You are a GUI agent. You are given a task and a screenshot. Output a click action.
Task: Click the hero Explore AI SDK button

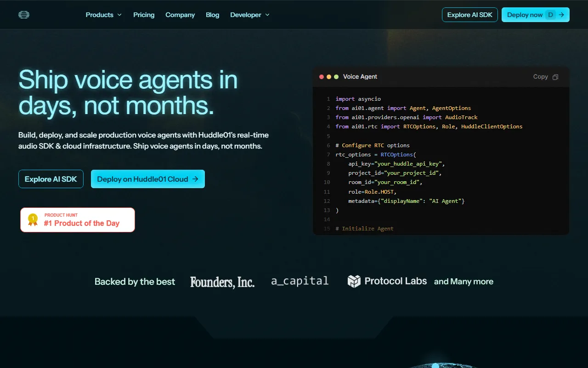click(x=51, y=179)
